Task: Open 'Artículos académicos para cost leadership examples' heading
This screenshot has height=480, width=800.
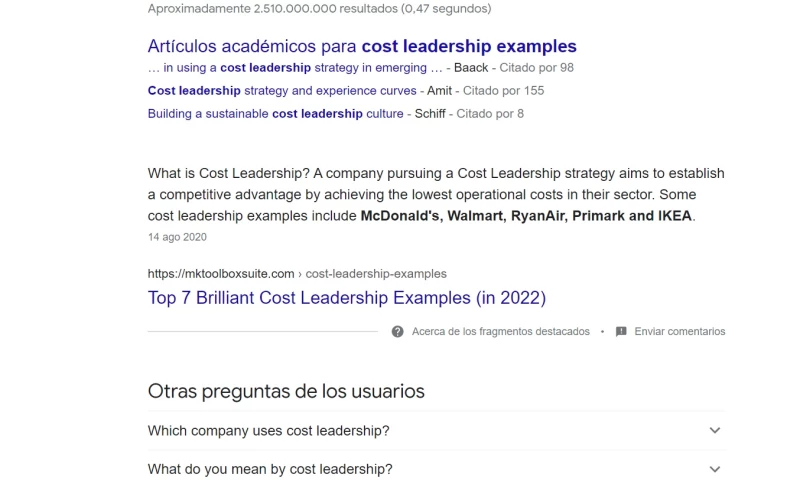Action: pyautogui.click(x=362, y=46)
